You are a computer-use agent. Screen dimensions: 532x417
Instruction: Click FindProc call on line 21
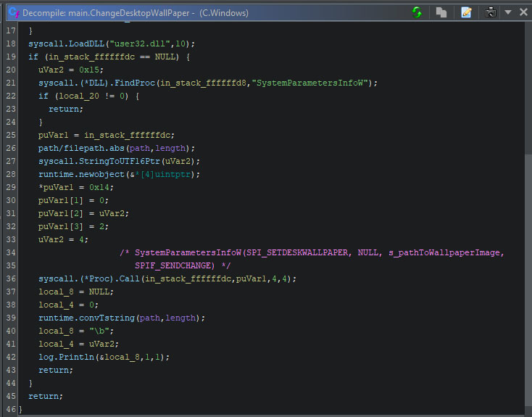(134, 83)
